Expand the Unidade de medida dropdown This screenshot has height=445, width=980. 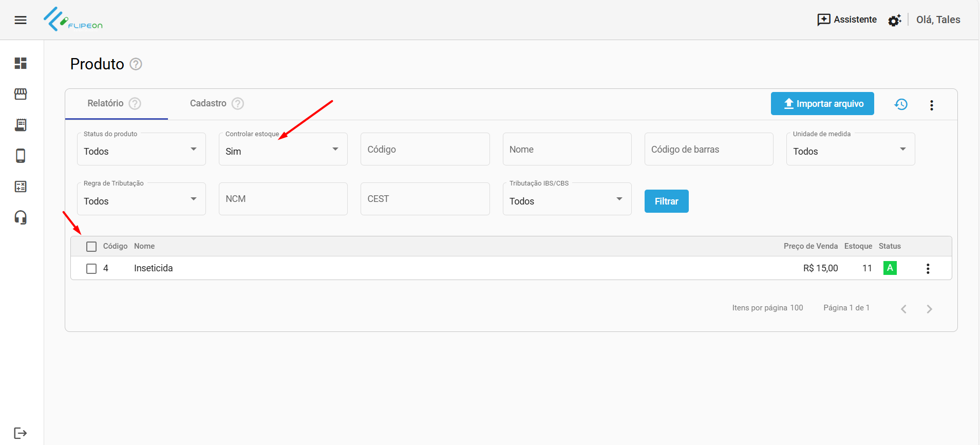tap(850, 150)
